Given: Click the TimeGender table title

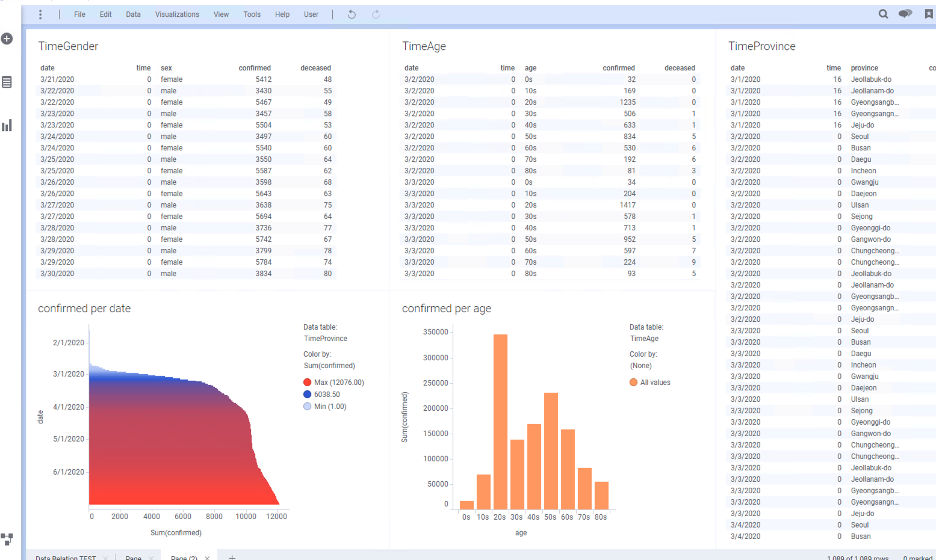Looking at the screenshot, I should click(x=68, y=46).
